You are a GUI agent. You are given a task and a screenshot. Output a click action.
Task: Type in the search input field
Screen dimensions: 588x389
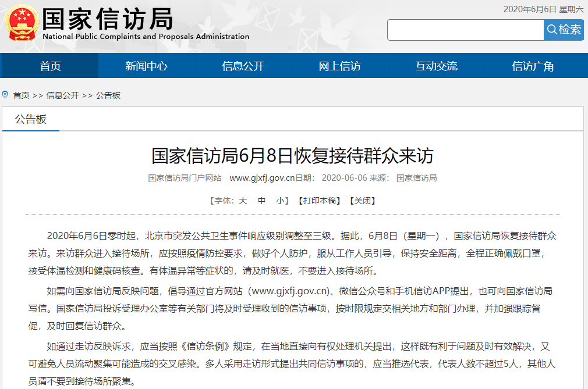click(465, 30)
